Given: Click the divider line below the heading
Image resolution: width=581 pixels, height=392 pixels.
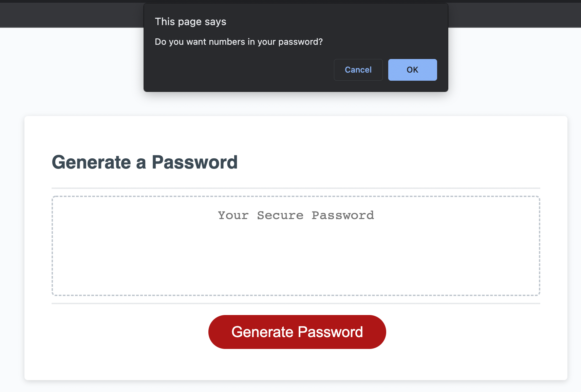Looking at the screenshot, I should [296, 188].
